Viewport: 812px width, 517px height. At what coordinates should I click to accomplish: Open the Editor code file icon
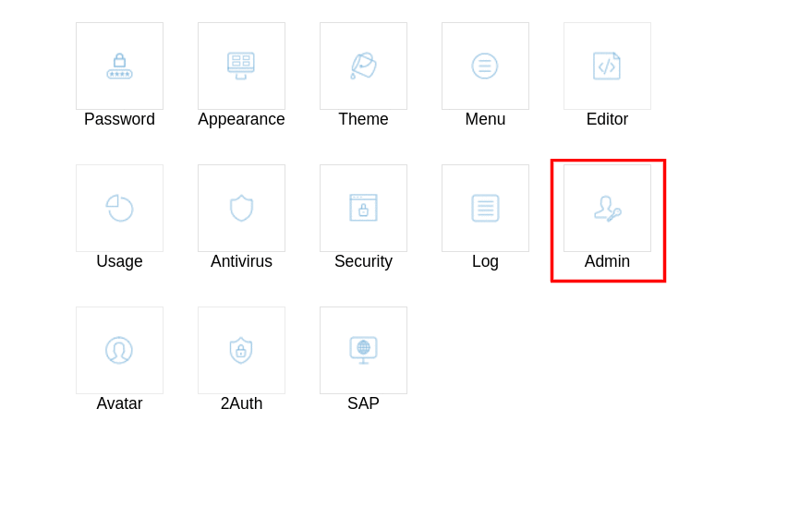point(608,66)
